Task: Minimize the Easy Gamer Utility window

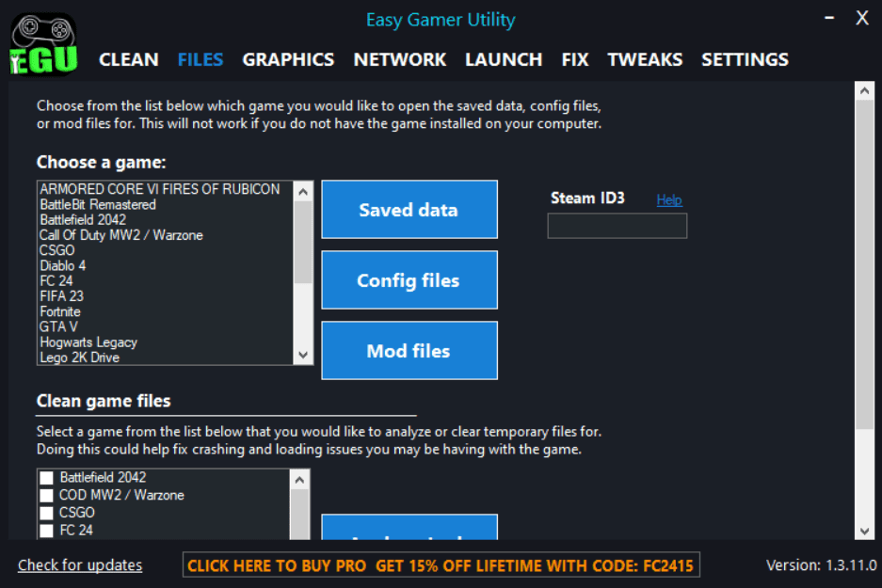Action: (829, 18)
